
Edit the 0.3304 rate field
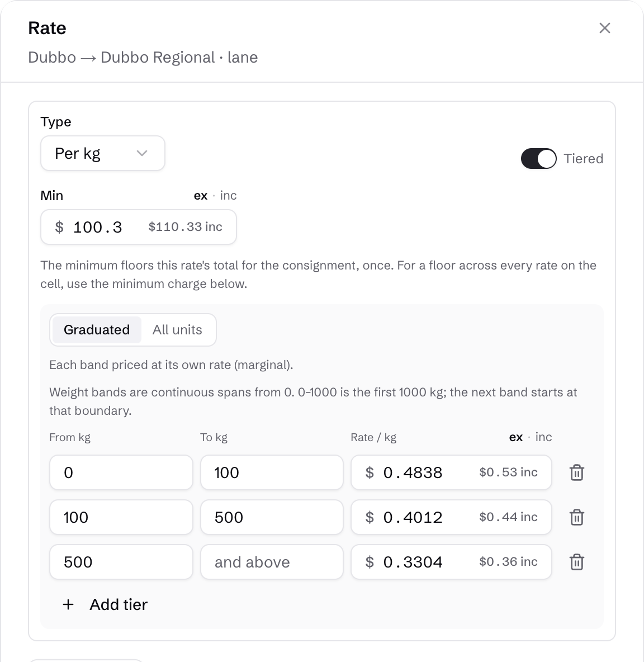[451, 562]
